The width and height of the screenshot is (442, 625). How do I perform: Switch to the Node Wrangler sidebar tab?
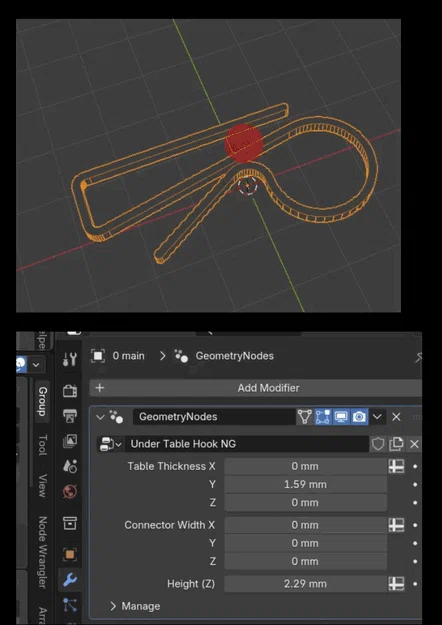42,552
